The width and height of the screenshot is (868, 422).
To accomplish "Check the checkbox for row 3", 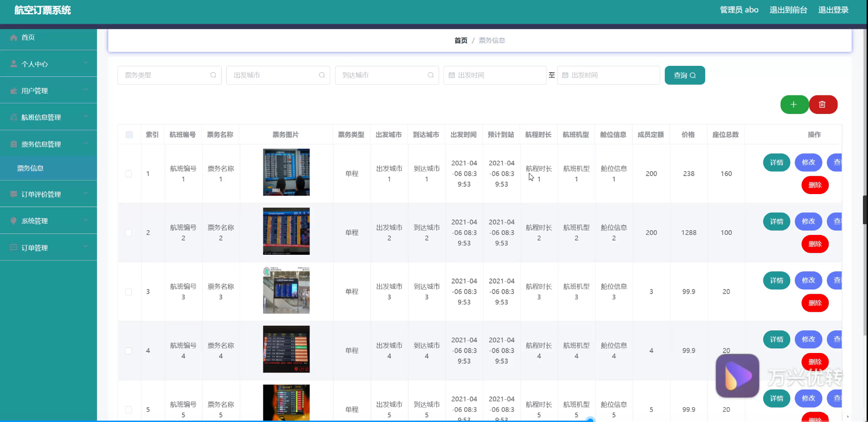I will [129, 292].
